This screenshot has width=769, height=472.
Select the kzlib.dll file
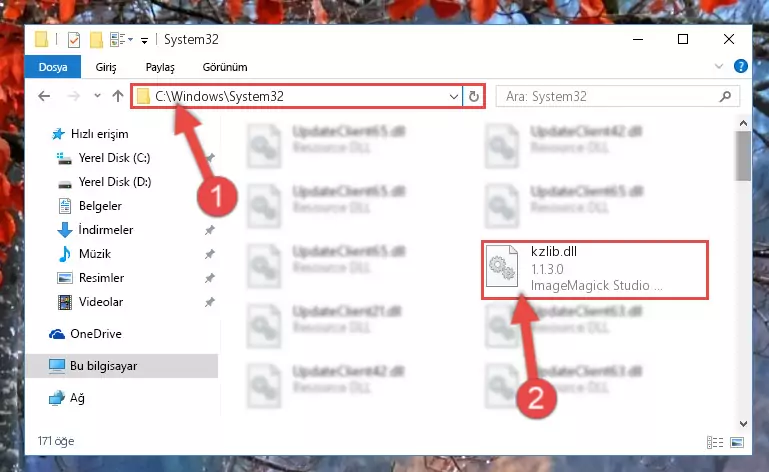(595, 269)
